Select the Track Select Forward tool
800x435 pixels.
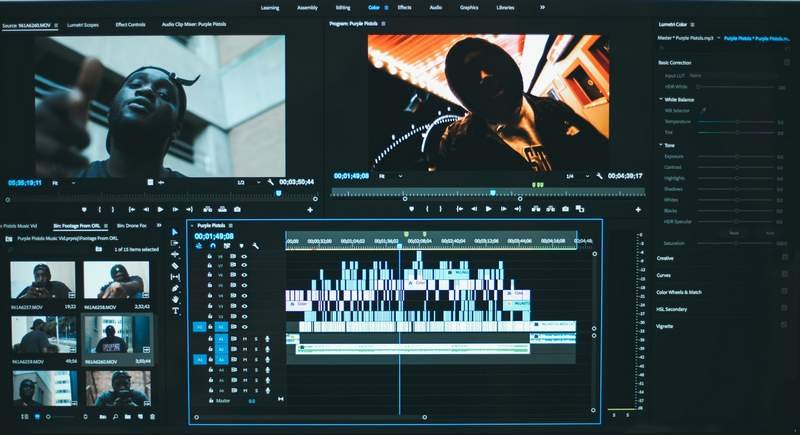(x=175, y=243)
